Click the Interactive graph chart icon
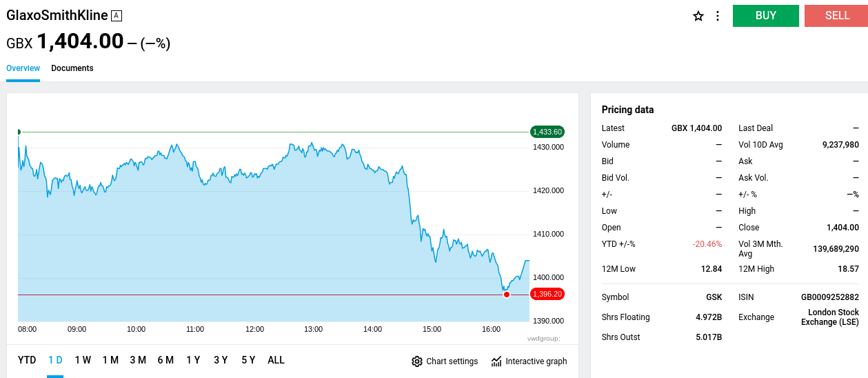The width and height of the screenshot is (868, 378). tap(496, 361)
